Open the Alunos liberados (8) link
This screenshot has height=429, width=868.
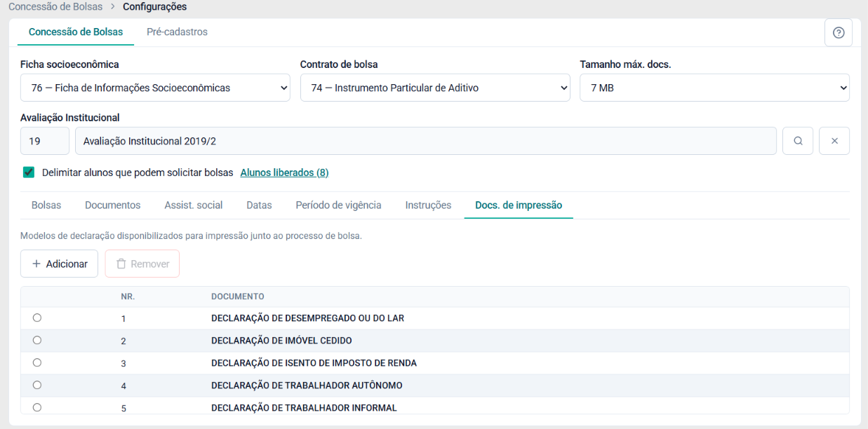tap(284, 172)
